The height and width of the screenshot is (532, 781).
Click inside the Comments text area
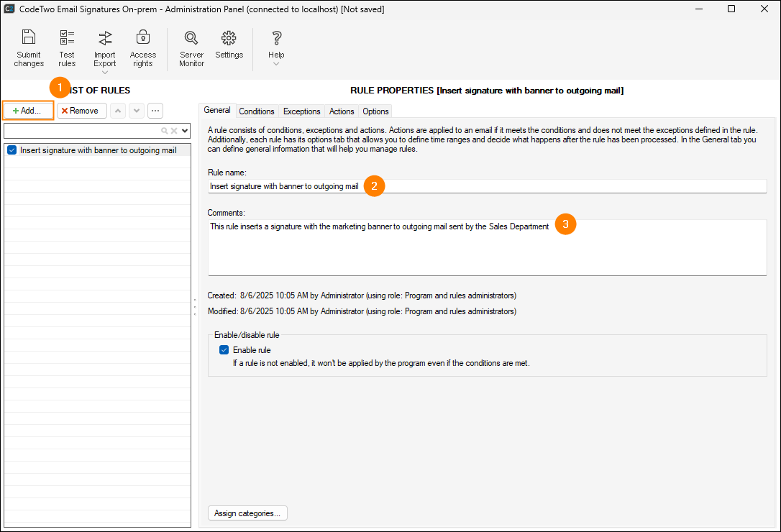487,252
